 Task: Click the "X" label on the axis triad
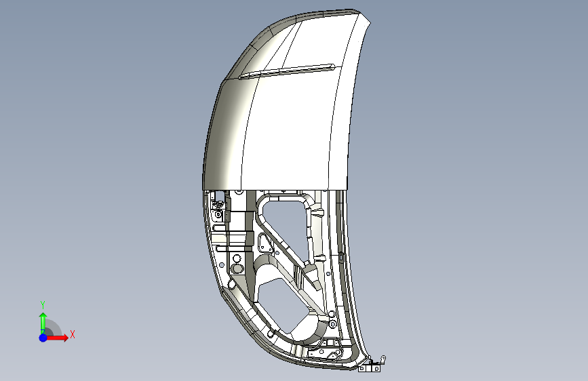[73, 334]
